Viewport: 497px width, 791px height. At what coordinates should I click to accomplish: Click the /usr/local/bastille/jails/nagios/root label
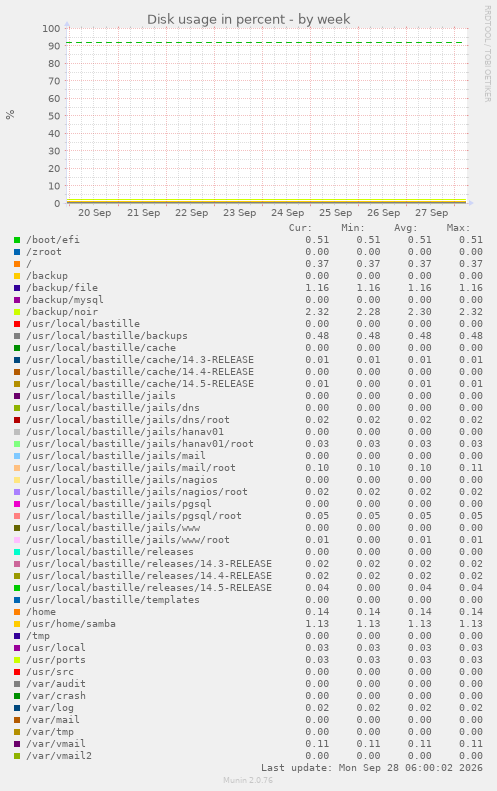click(x=137, y=492)
